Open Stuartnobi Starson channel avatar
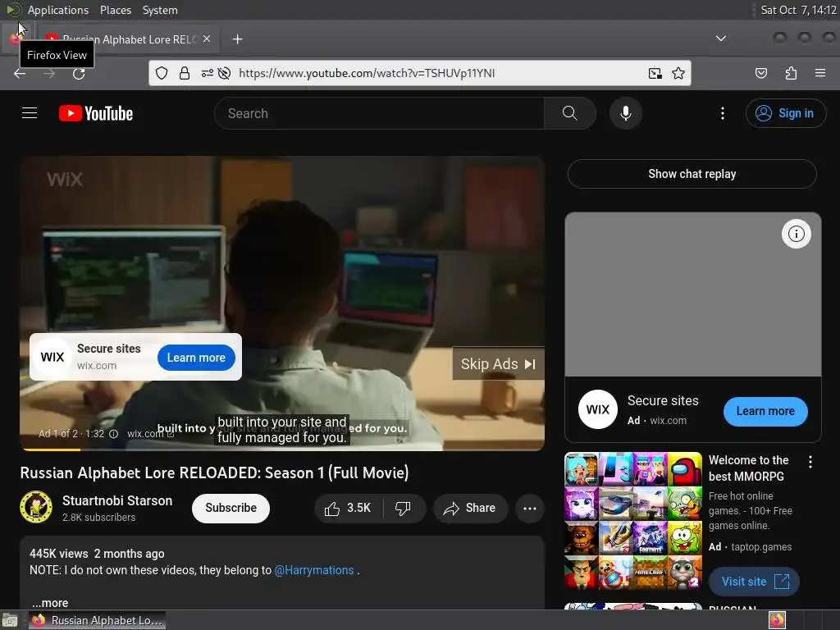Viewport: 840px width, 630px height. [36, 507]
